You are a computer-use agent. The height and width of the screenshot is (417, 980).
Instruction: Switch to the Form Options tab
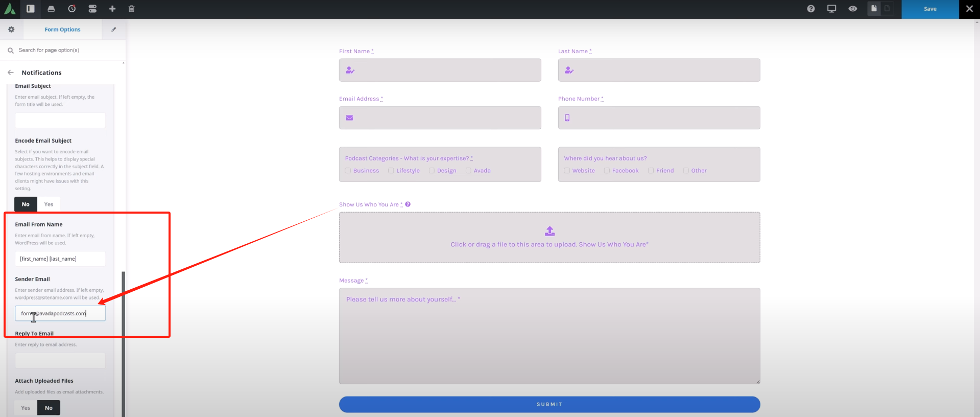pyautogui.click(x=62, y=30)
